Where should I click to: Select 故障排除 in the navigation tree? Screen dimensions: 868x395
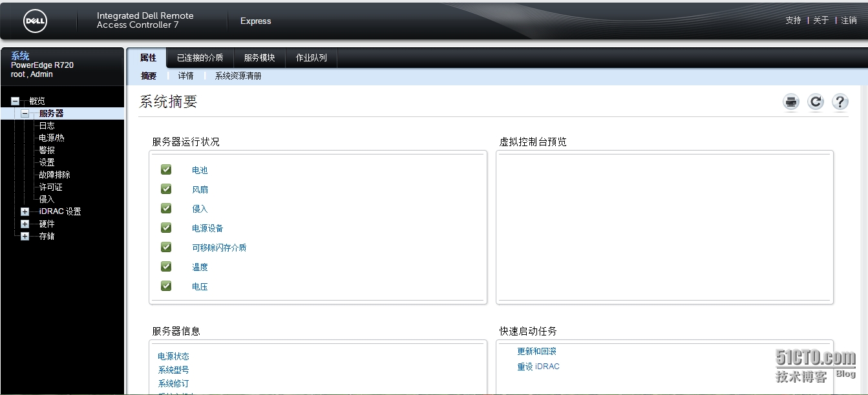tap(54, 175)
